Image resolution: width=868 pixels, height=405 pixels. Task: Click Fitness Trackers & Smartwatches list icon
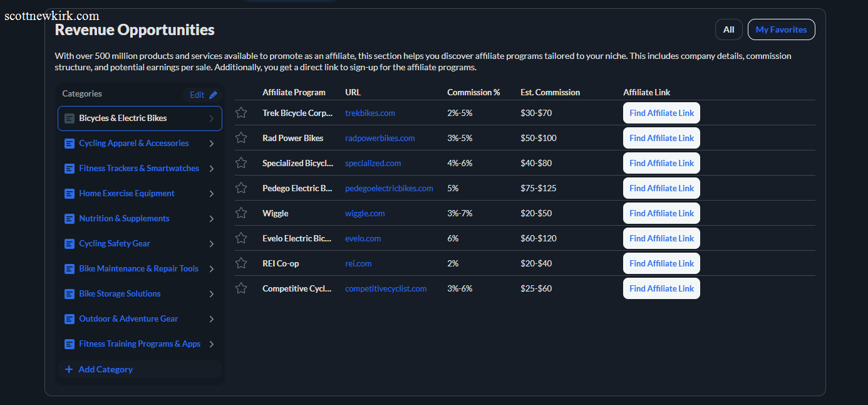(70, 169)
